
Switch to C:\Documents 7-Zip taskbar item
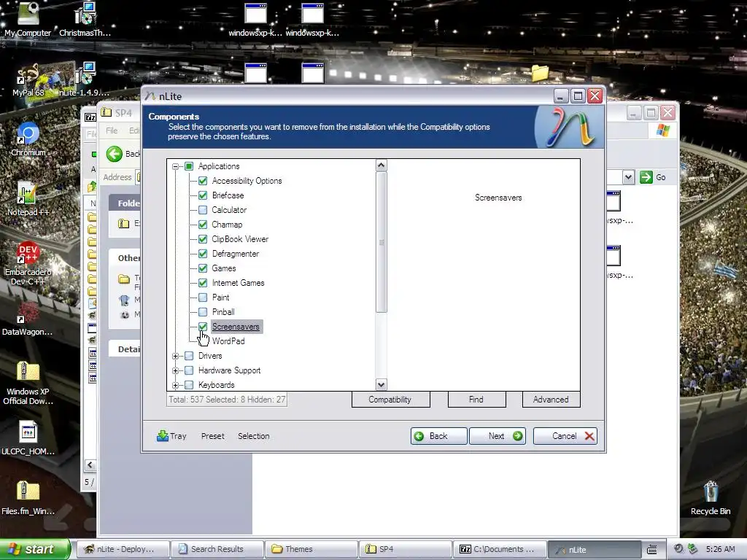pyautogui.click(x=500, y=549)
